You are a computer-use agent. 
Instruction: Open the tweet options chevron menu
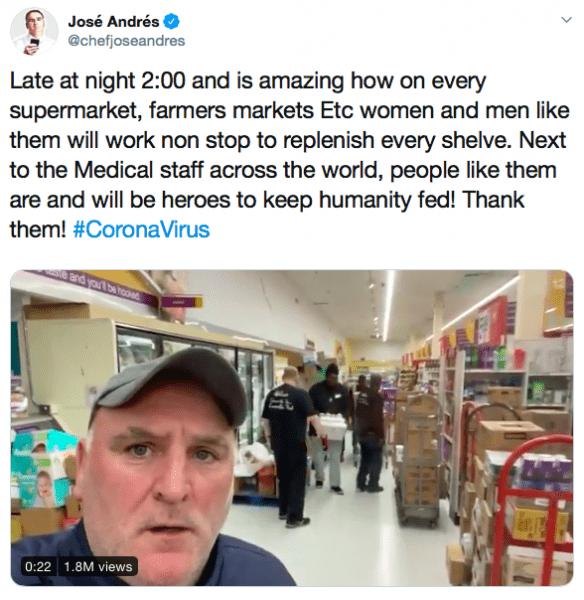pyautogui.click(x=566, y=20)
